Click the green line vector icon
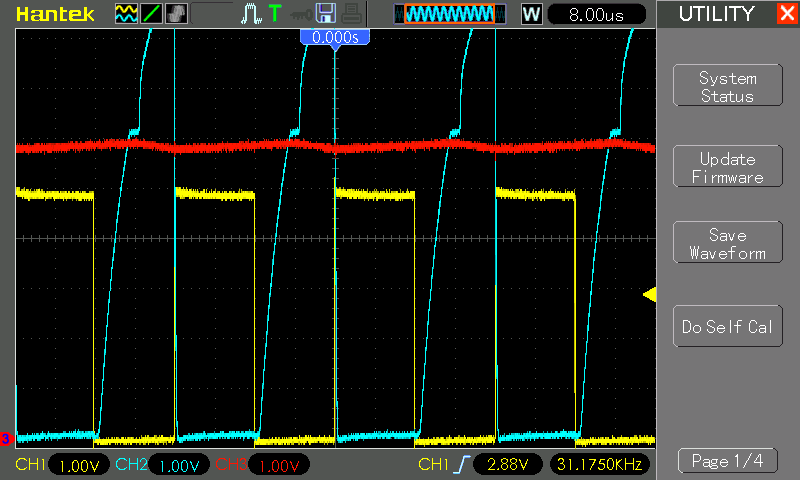The height and width of the screenshot is (480, 800). (151, 14)
